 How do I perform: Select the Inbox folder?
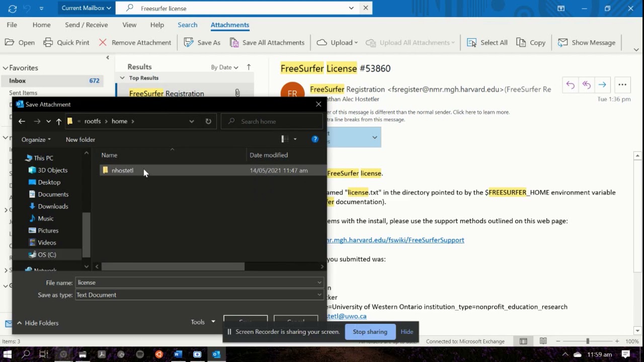[52, 80]
